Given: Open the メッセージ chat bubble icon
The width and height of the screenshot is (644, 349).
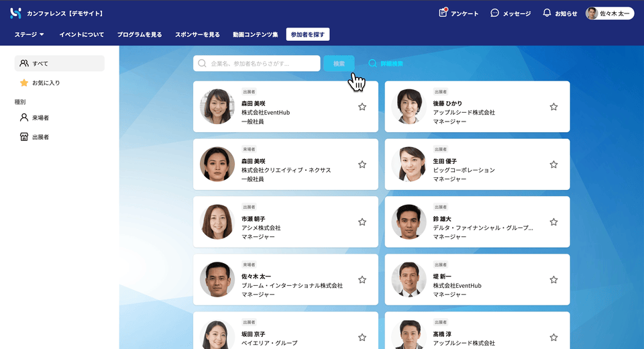Looking at the screenshot, I should [494, 13].
